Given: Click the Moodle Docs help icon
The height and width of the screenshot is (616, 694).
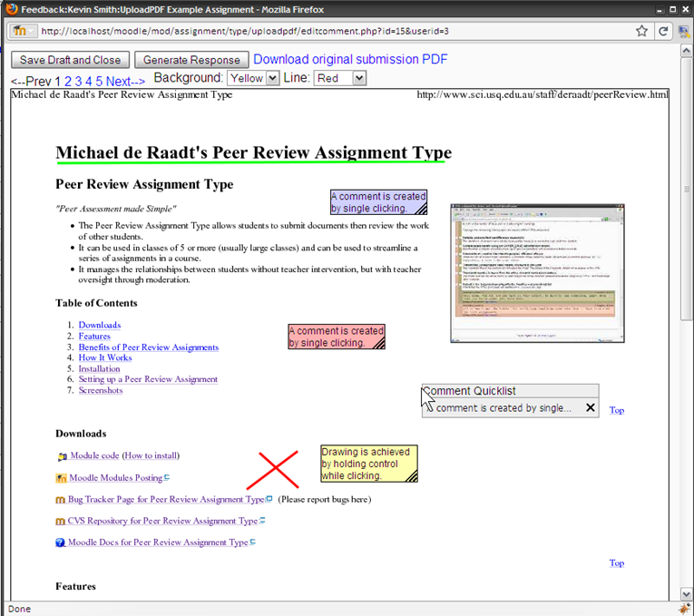Looking at the screenshot, I should (61, 543).
